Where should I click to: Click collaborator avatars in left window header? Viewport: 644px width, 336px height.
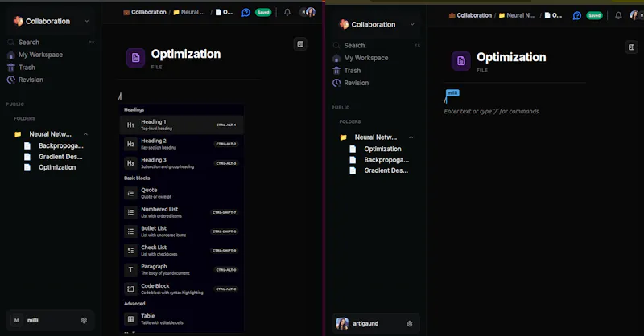point(308,12)
